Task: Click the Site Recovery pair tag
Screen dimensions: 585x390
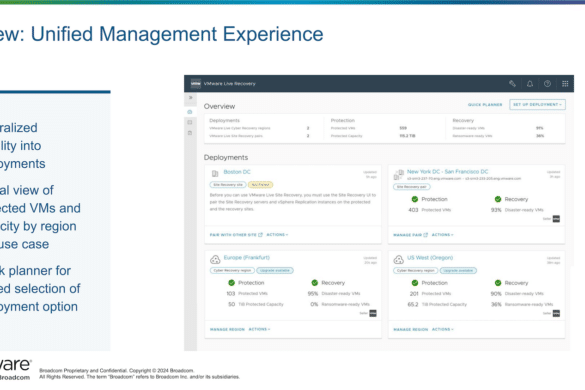Action: click(x=412, y=187)
